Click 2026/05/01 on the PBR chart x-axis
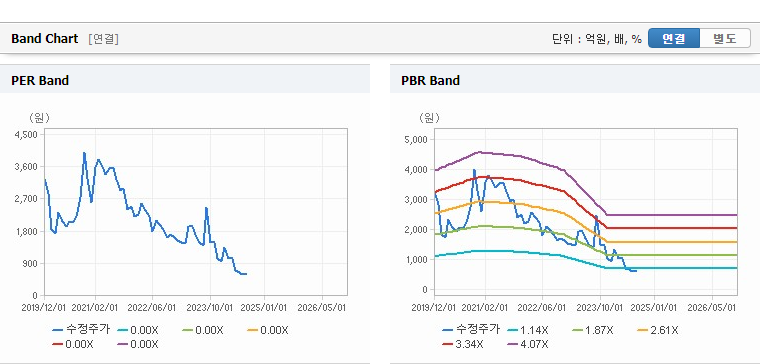Screen dimensions: 760x364 click(x=712, y=308)
